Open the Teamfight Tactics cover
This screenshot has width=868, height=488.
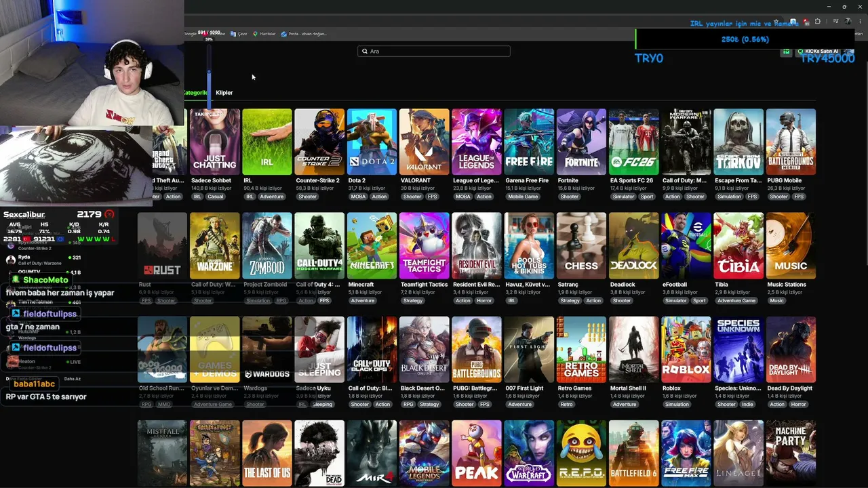425,245
